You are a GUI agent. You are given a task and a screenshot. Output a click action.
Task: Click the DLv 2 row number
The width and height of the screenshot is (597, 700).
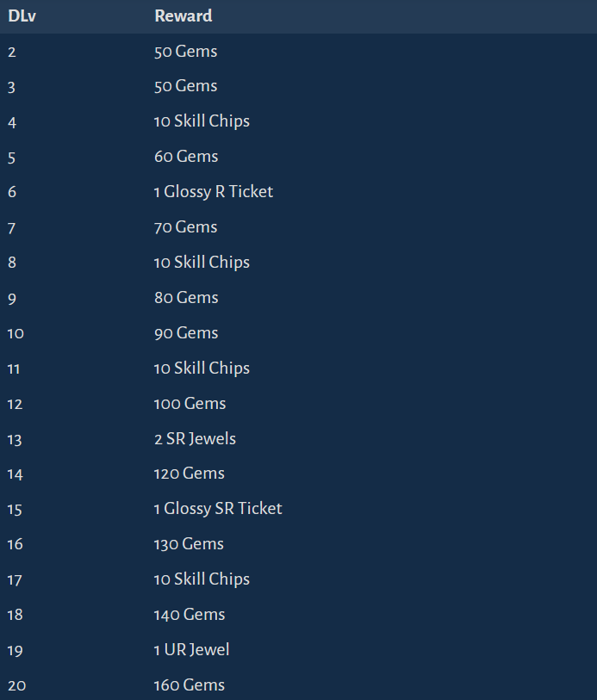tap(12, 53)
